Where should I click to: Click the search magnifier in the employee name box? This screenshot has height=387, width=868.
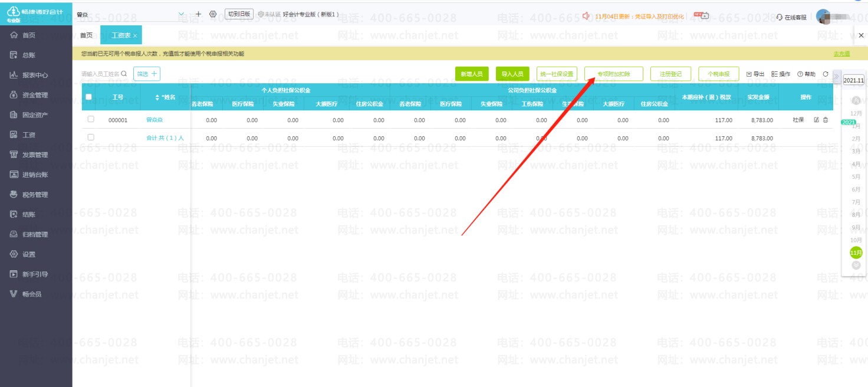124,74
